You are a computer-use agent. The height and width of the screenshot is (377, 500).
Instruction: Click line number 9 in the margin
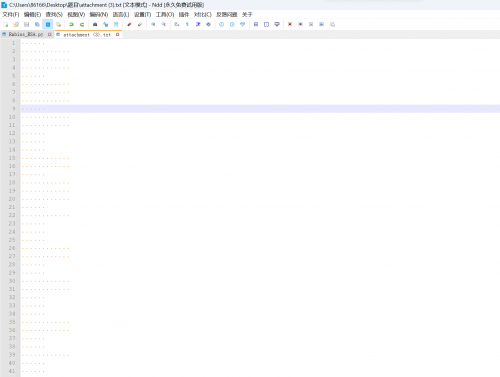pos(14,109)
